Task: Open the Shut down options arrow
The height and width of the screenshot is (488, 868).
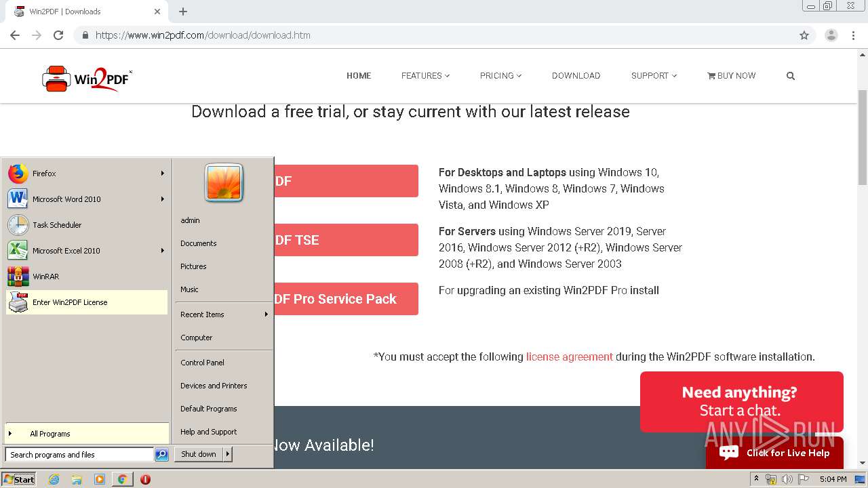Action: [228, 454]
